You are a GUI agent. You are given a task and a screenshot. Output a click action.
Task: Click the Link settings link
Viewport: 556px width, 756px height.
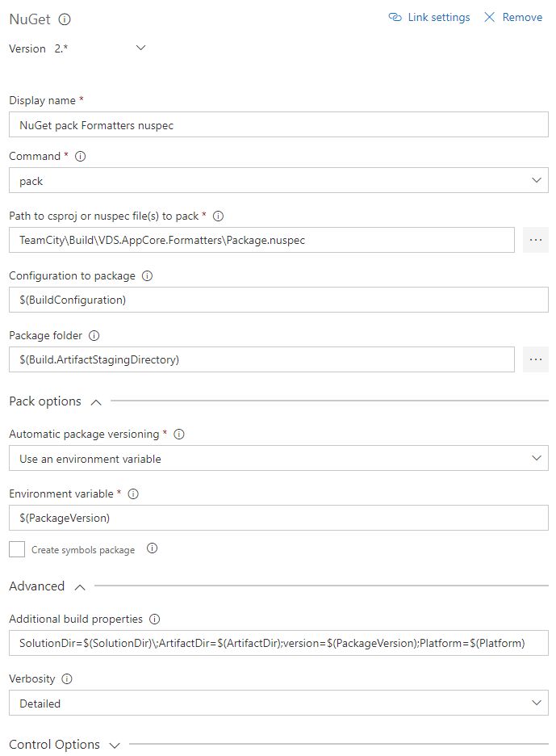pos(429,17)
